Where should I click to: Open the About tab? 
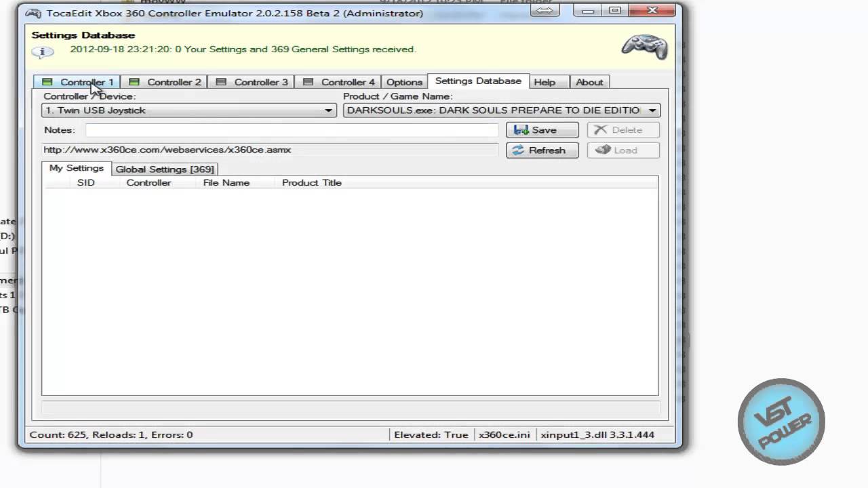click(x=589, y=82)
